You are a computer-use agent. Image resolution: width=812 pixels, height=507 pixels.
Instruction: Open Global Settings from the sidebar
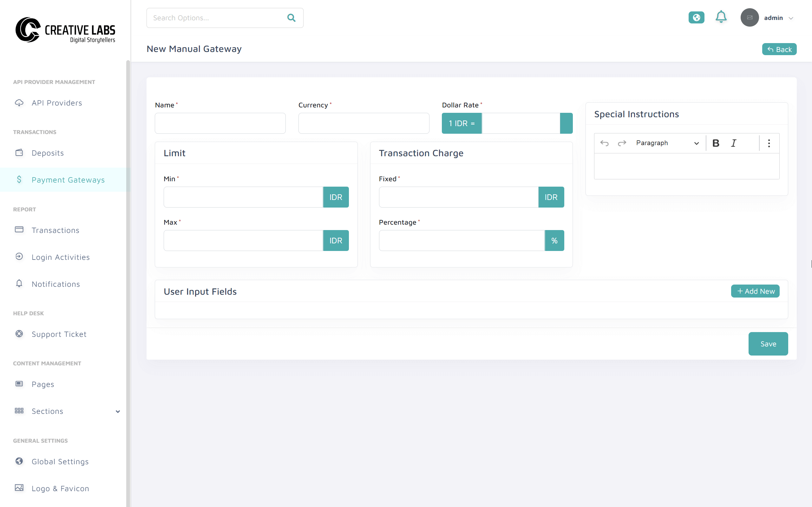pyautogui.click(x=60, y=461)
